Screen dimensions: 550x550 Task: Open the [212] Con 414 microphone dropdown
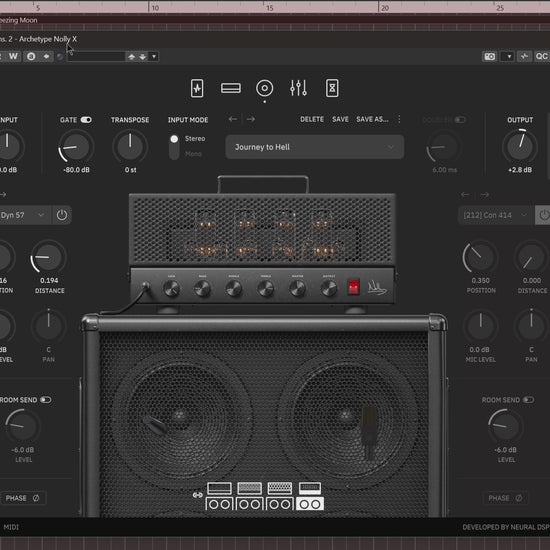click(x=496, y=215)
